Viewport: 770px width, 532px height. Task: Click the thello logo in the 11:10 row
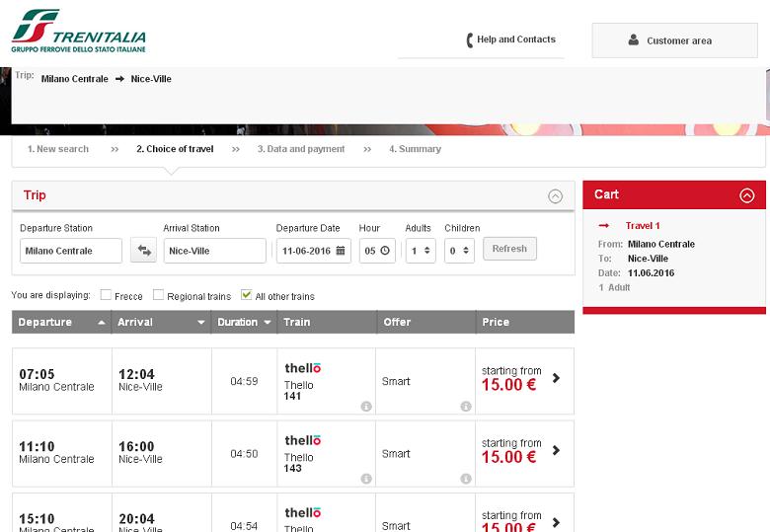pos(302,440)
